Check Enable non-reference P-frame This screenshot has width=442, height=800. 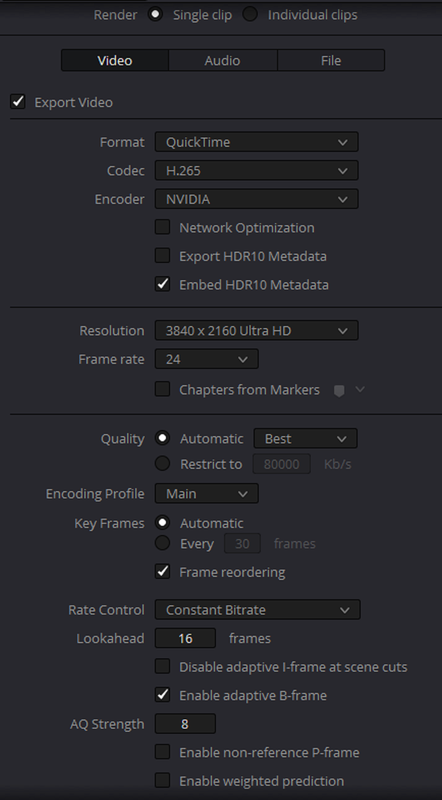point(162,752)
